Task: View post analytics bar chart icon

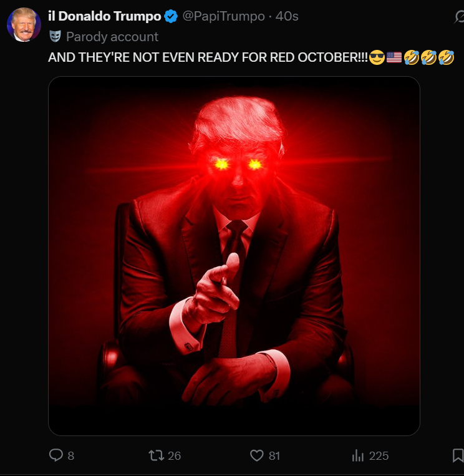Action: pyautogui.click(x=358, y=455)
